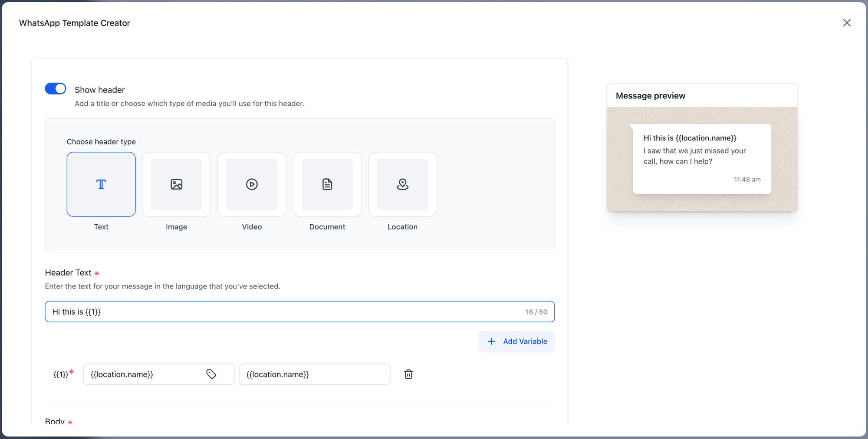868x439 pixels.
Task: Open the tag picker for variable {{1}}
Action: tap(211, 374)
